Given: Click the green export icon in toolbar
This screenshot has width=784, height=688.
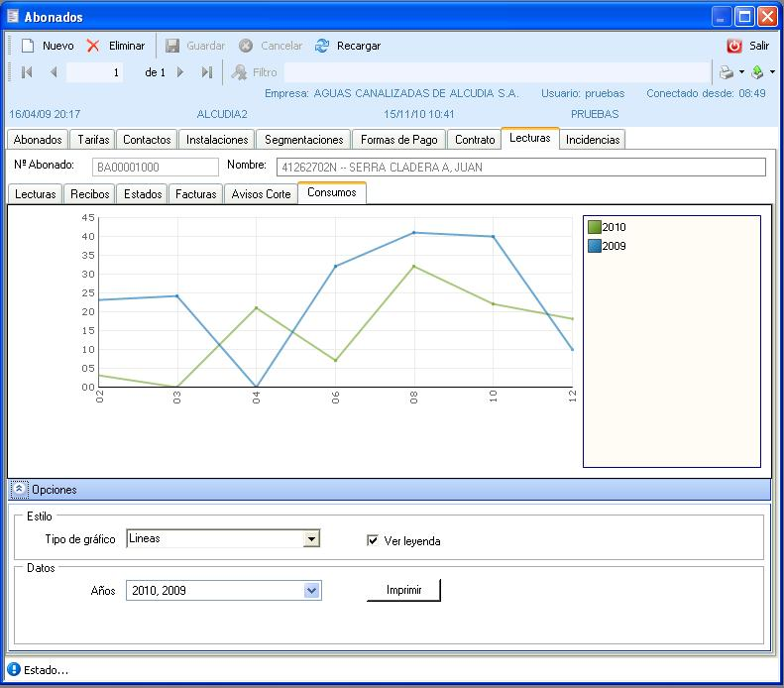Looking at the screenshot, I should pos(757,72).
